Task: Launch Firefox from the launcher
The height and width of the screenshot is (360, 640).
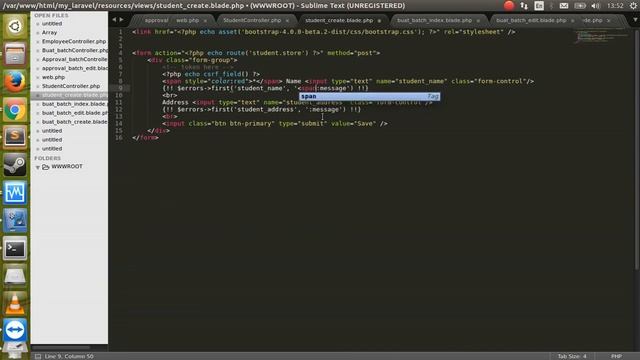Action: (x=15, y=82)
